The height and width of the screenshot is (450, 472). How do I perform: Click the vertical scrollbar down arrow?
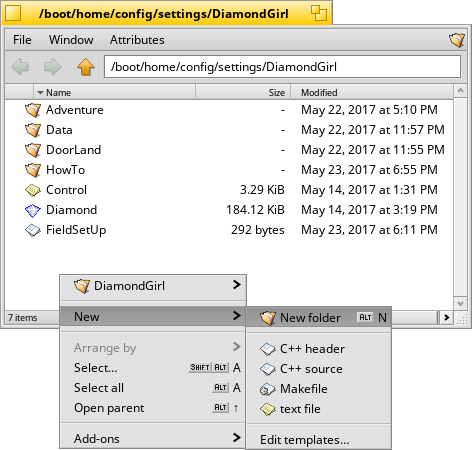(461, 304)
